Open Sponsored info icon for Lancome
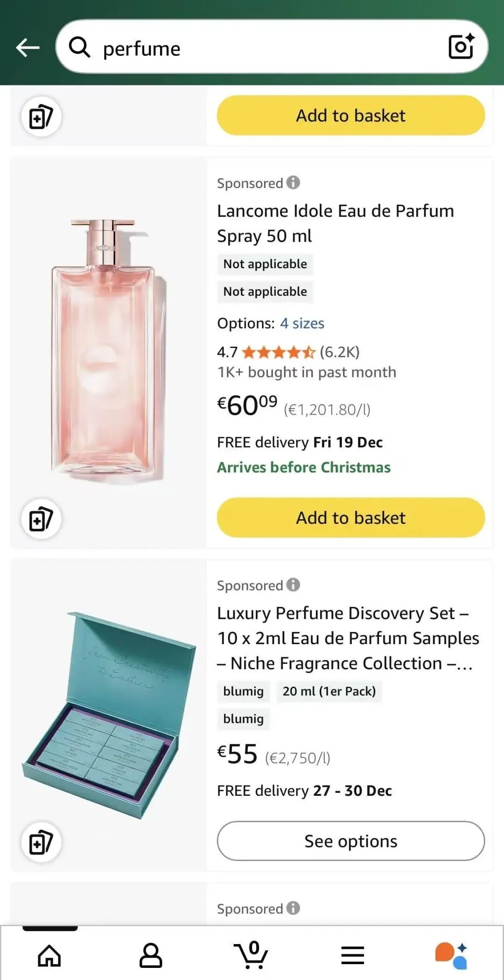Image resolution: width=504 pixels, height=980 pixels. 293,182
